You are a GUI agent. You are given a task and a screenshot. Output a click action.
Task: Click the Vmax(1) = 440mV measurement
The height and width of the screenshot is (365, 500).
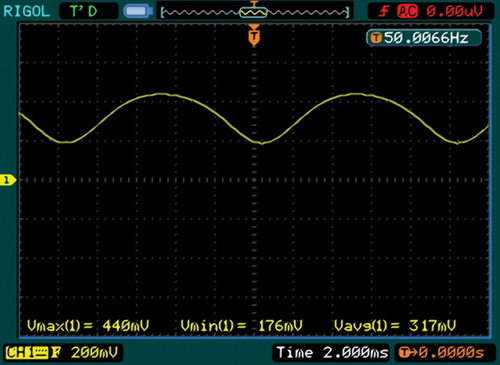pos(88,325)
